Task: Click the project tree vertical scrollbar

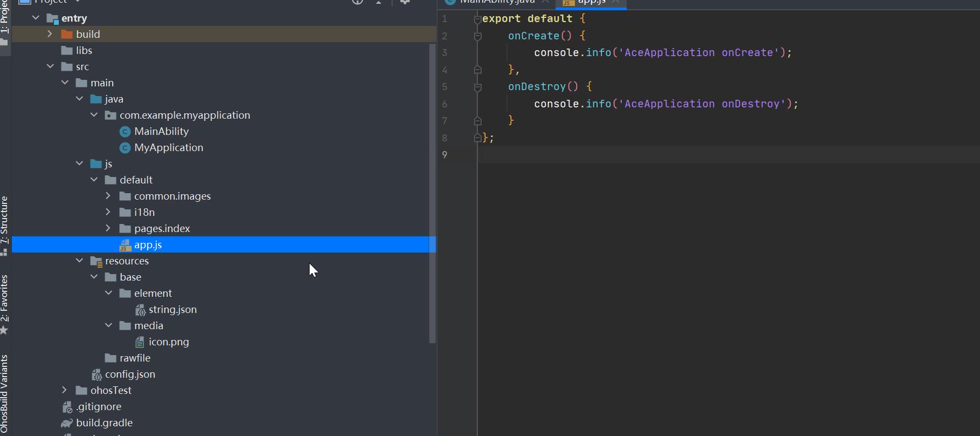Action: pos(432,193)
